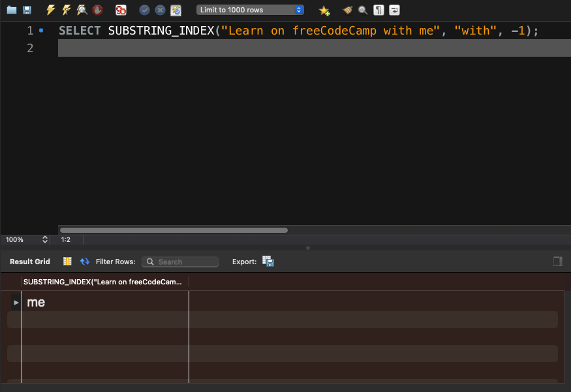Screen dimensions: 571x392
Task: Beautify query with the broom icon
Action: pyautogui.click(x=348, y=10)
